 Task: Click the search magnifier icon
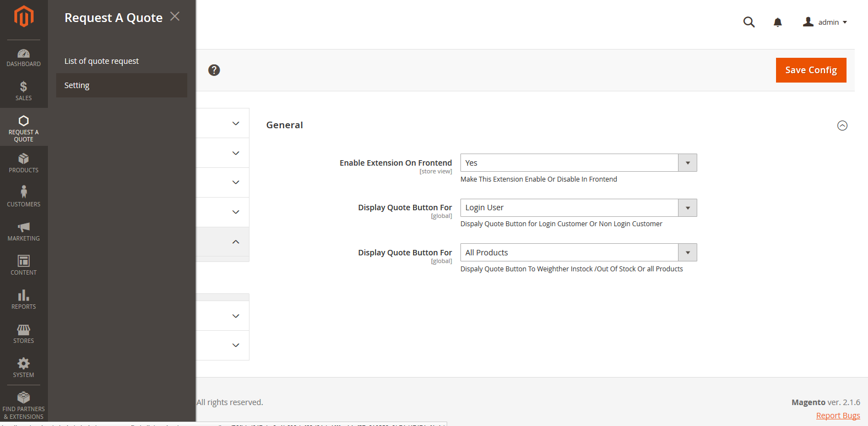(749, 22)
